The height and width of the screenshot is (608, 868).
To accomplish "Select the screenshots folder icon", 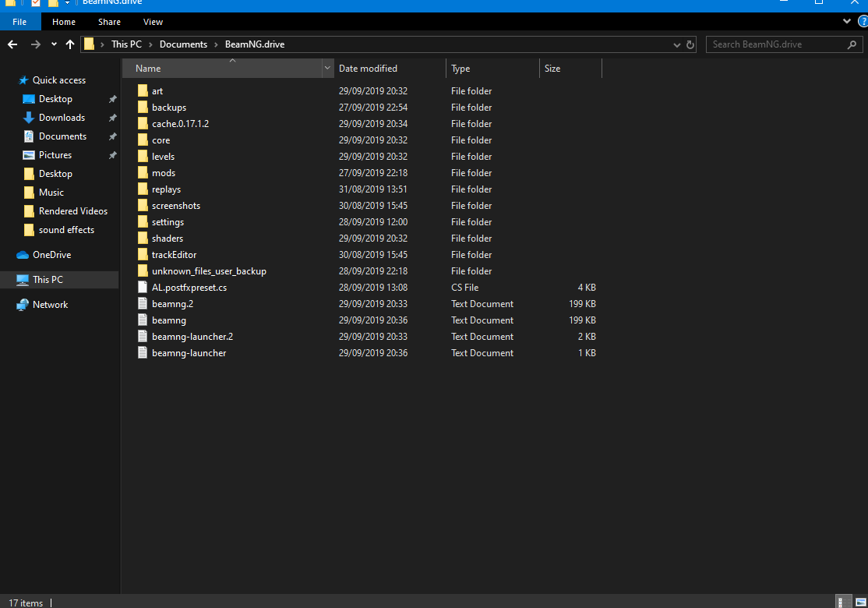I will point(143,206).
